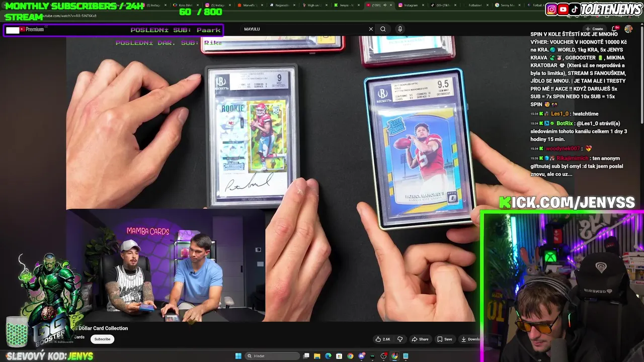The image size is (644, 362).
Task: Click the YouTube video player area
Action: tap(271, 178)
